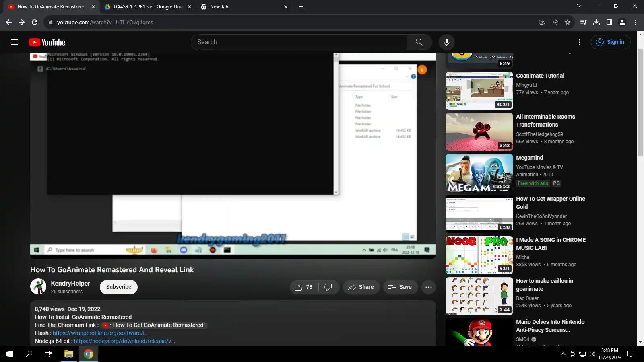Open Chrome Music Lab song thumbnail
The height and width of the screenshot is (362, 644).
click(479, 255)
